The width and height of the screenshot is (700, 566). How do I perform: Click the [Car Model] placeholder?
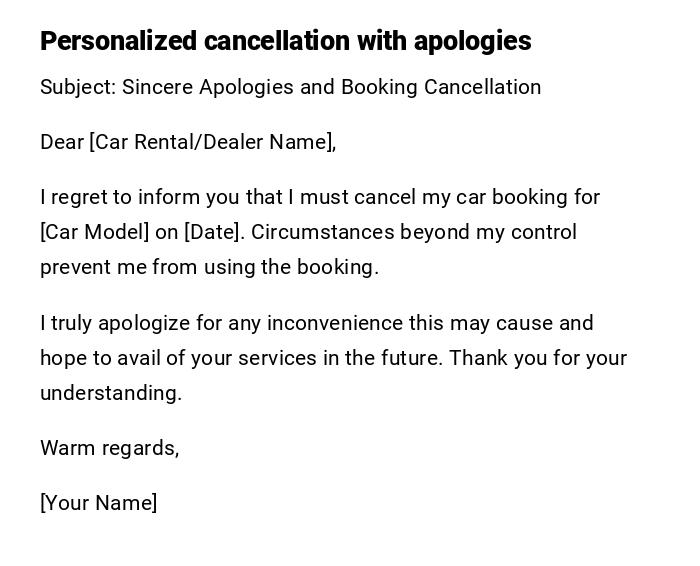(95, 232)
